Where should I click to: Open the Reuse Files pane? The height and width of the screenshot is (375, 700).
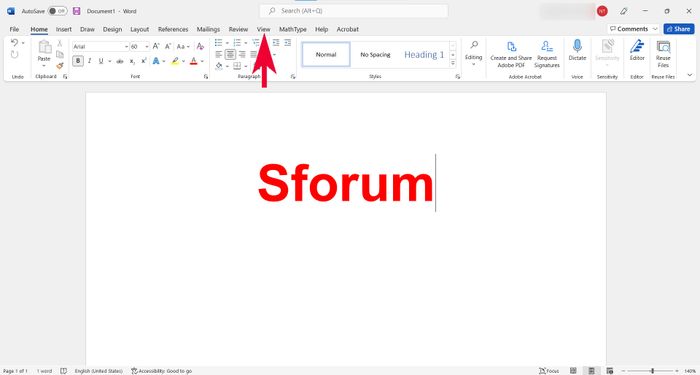[x=663, y=54]
